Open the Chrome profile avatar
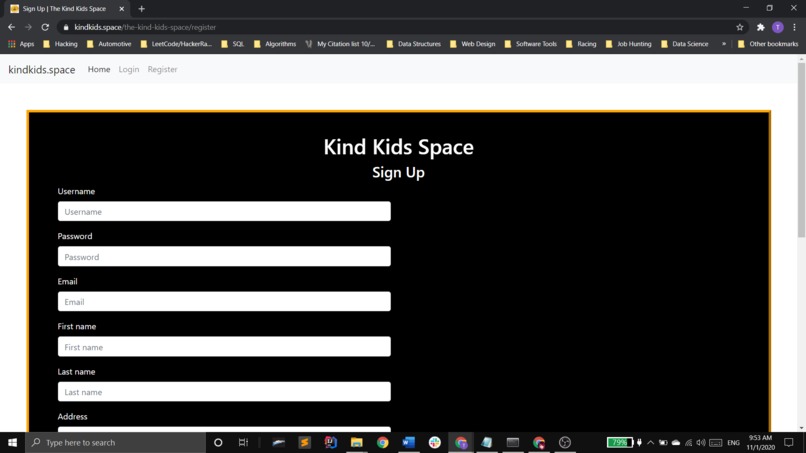Screen dimensions: 806x453 [x=778, y=27]
